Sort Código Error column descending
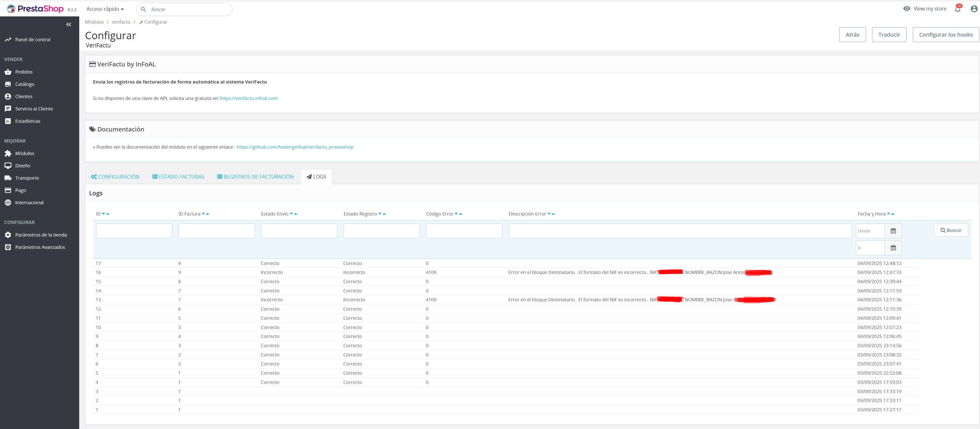 [x=456, y=214]
